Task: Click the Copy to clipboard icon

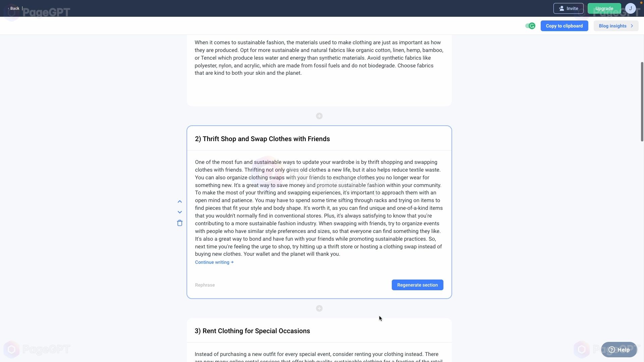Action: tap(565, 25)
